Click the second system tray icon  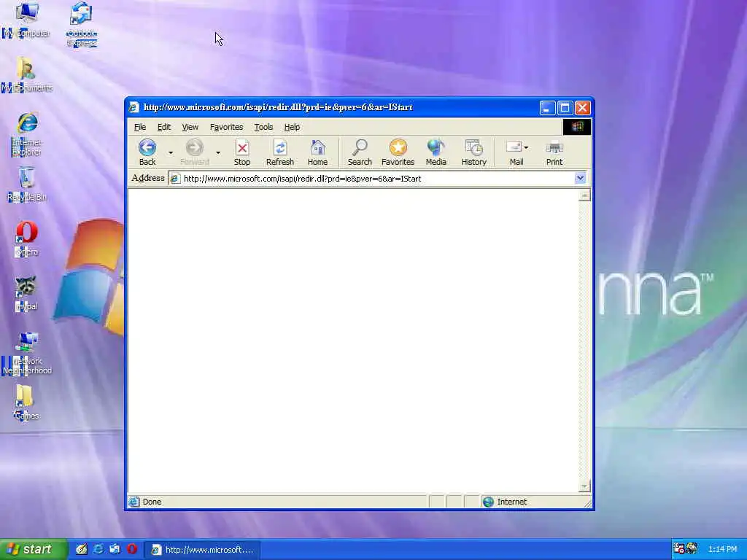692,548
